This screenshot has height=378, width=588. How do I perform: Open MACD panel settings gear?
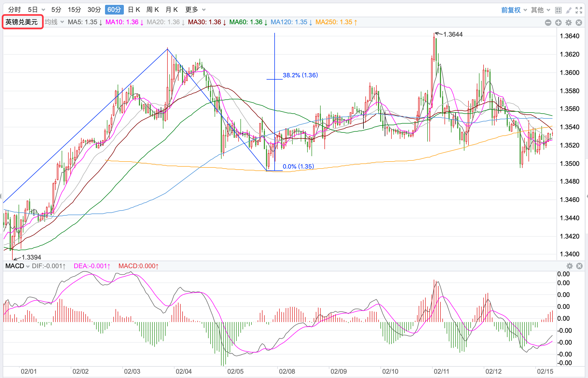[x=570, y=266]
